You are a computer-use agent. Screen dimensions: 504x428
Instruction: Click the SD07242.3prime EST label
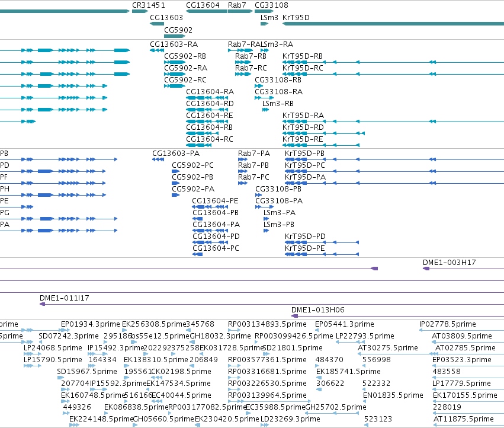coord(69,336)
